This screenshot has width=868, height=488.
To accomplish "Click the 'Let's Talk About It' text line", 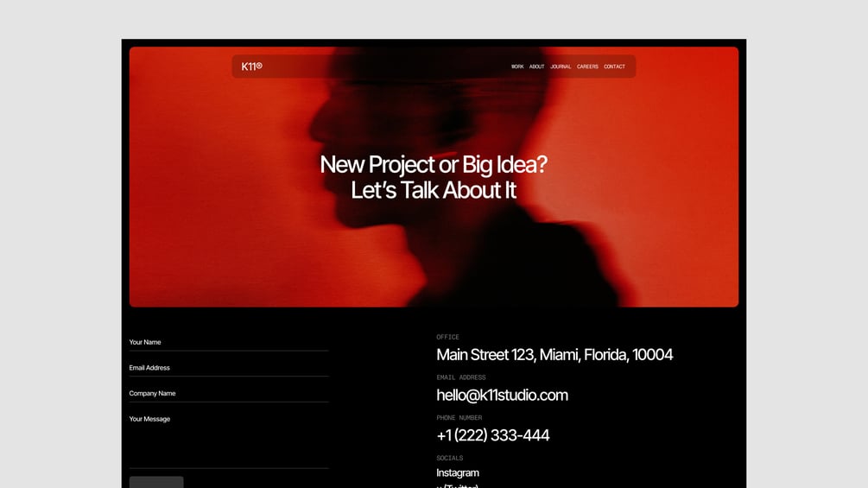I will (x=434, y=190).
